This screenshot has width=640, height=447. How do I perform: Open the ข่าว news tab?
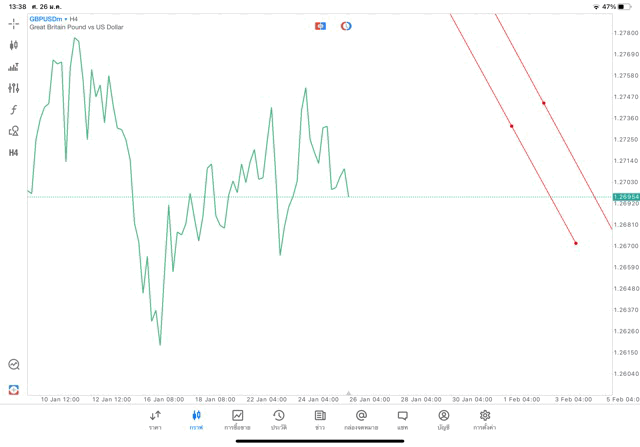(x=319, y=419)
